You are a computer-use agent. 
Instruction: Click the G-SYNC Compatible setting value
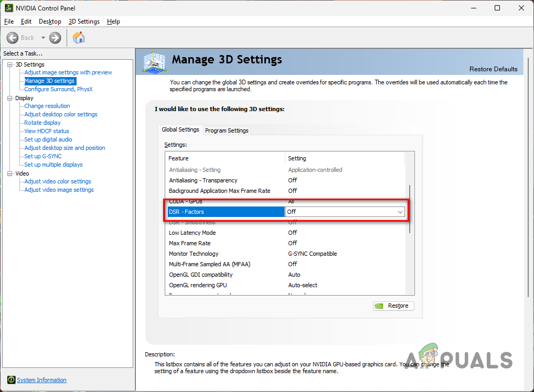[312, 254]
